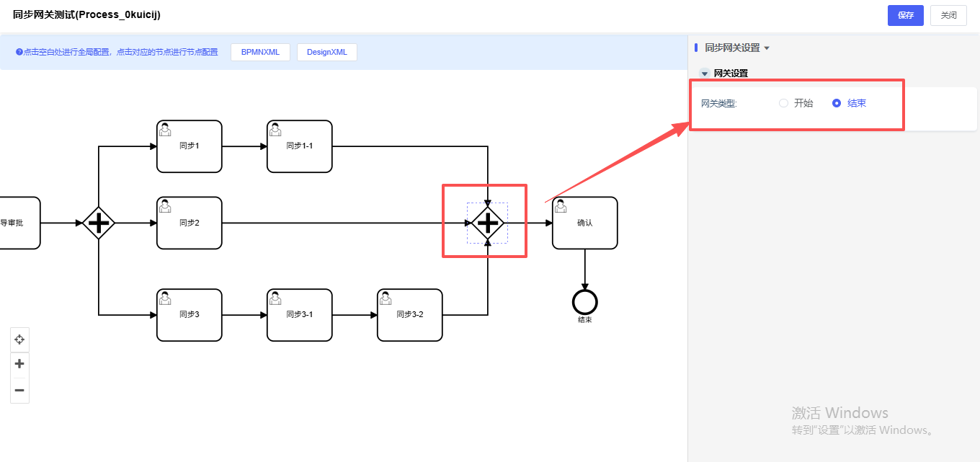Select the 同步3-2 task node
The height and width of the screenshot is (462, 980).
409,315
